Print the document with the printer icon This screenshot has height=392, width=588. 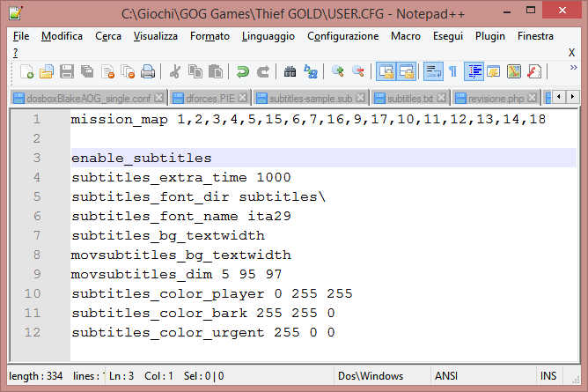[x=148, y=71]
